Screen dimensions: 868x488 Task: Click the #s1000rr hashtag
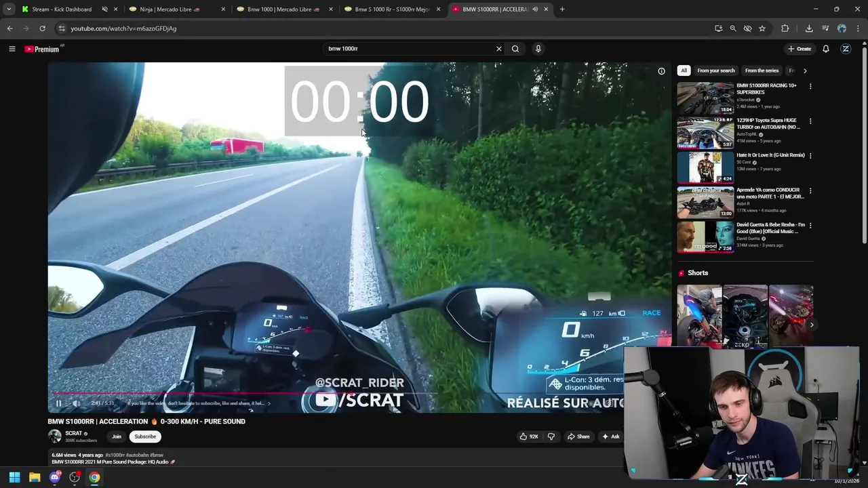click(115, 455)
